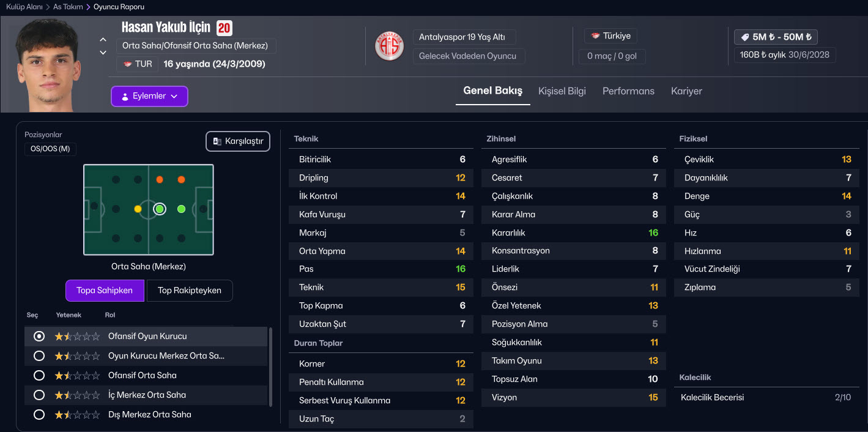Screen dimensions: 868x432
Task: Click the TUR flag nationality badge
Action: click(x=138, y=64)
